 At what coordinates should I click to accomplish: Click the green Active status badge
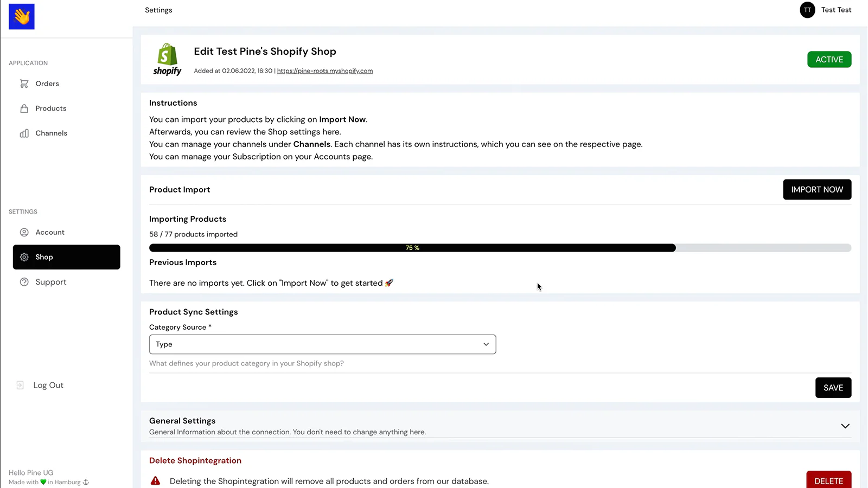click(x=829, y=59)
